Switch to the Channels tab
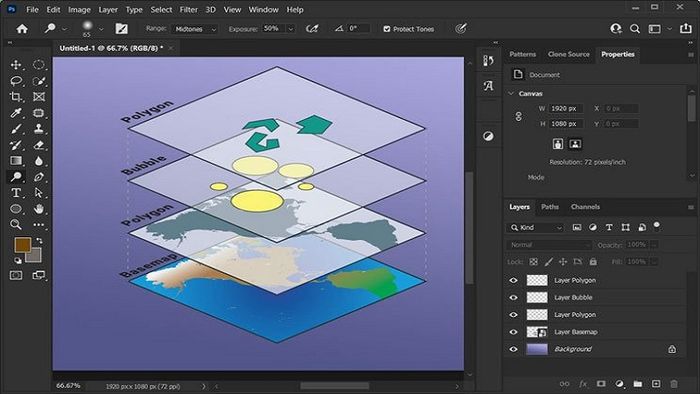The image size is (700, 394). pos(585,207)
